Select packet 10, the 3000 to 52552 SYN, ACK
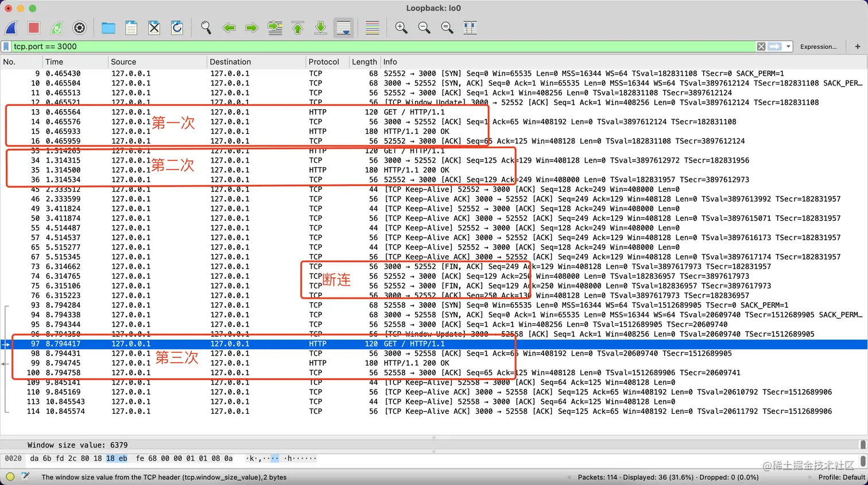868x485 pixels. pos(433,83)
